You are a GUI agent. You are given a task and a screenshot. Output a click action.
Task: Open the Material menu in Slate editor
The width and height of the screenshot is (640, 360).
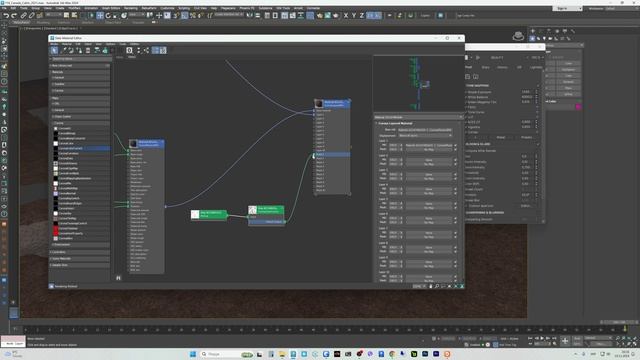[x=67, y=44]
